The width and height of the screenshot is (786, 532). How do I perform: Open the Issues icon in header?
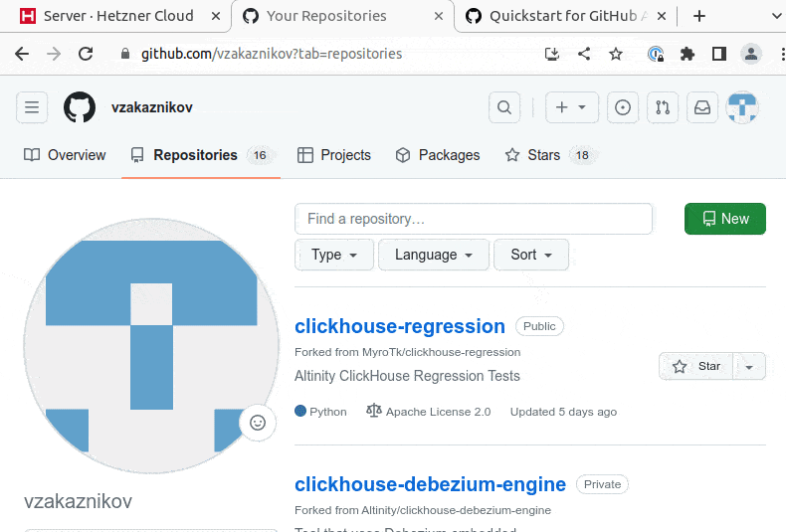pos(623,107)
